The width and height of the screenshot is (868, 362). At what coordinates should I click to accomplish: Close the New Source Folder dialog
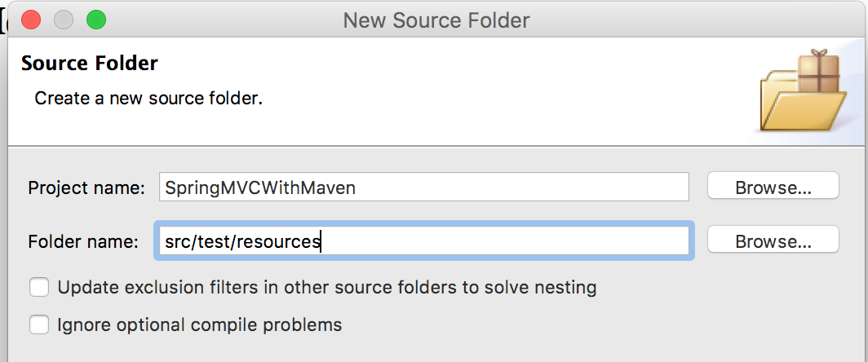(31, 20)
